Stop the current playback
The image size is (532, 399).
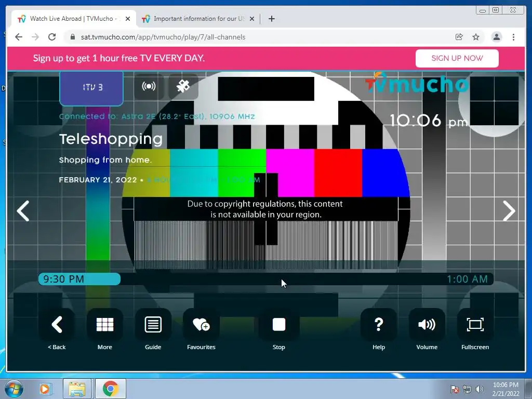(x=279, y=325)
